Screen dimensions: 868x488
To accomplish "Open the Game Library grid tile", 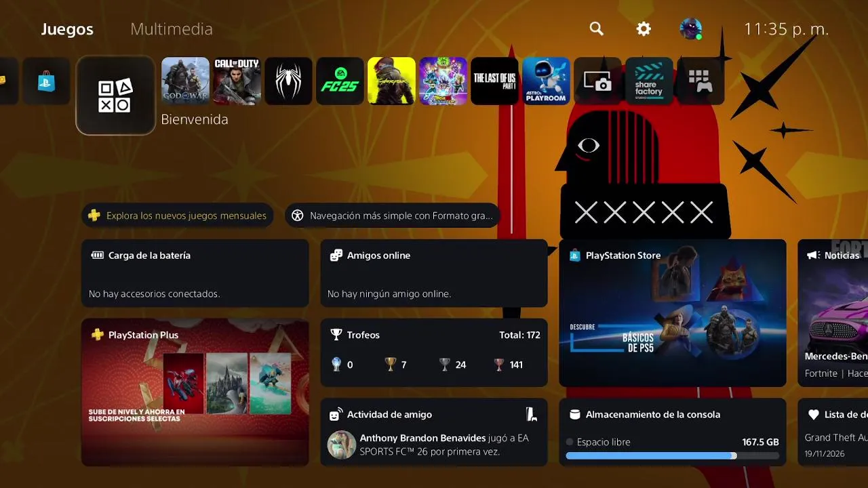I will [x=701, y=81].
